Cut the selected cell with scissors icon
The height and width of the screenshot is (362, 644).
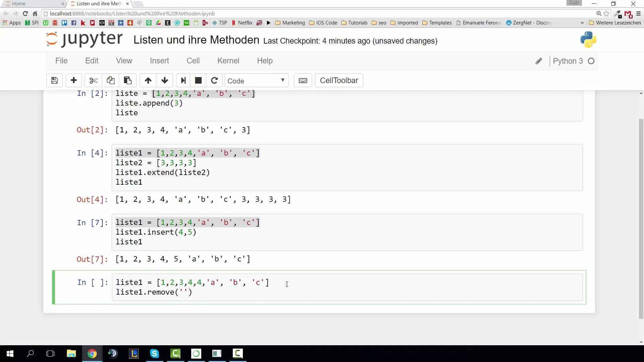coord(93,80)
